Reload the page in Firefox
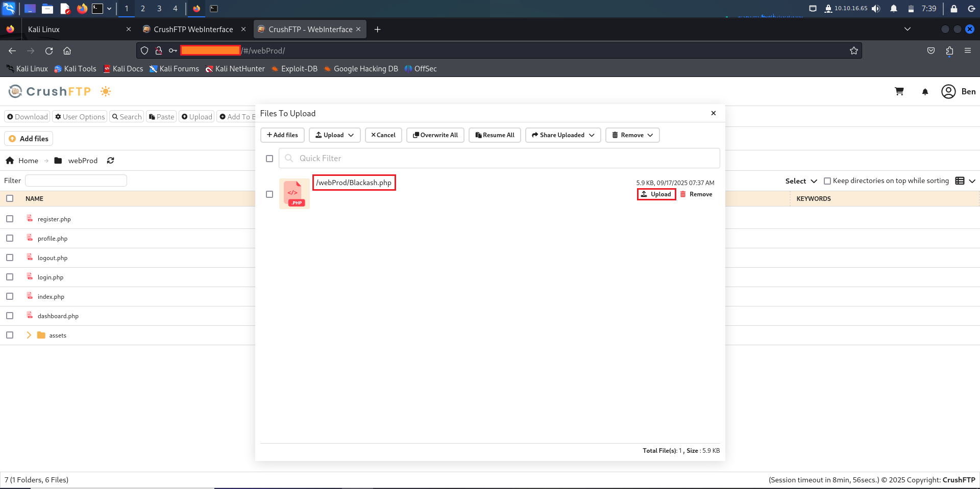This screenshot has width=980, height=489. (x=49, y=50)
